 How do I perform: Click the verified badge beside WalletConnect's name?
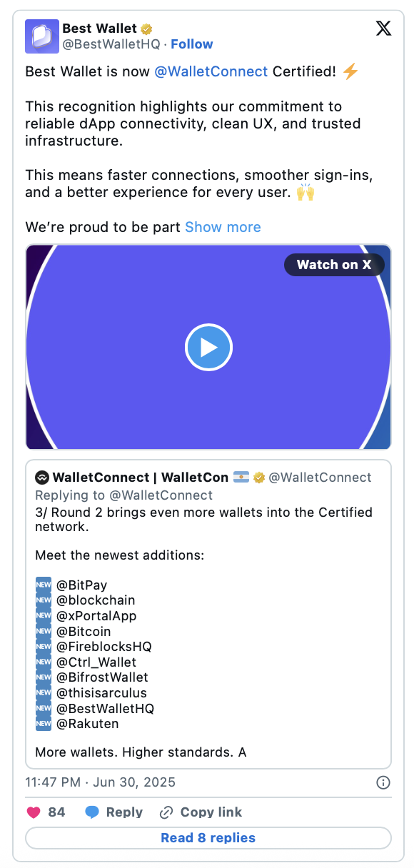259,478
